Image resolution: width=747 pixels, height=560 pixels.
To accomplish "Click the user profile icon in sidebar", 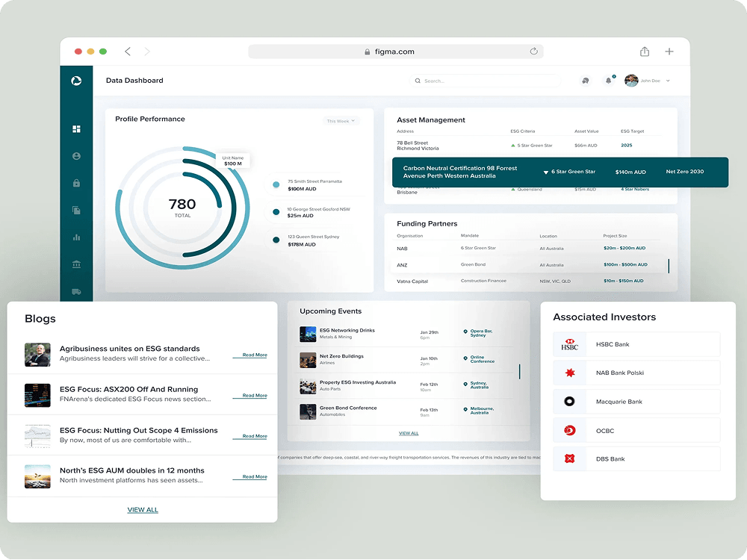I will click(76, 156).
